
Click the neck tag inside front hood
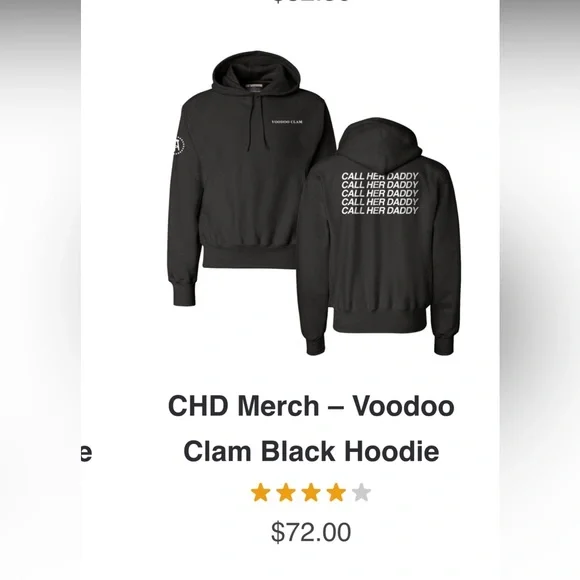(x=255, y=87)
